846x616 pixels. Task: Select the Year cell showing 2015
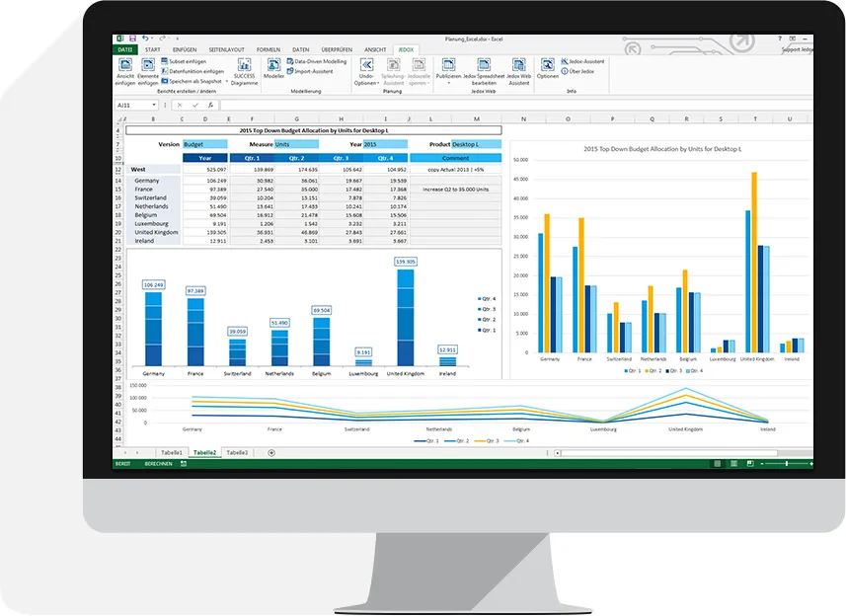385,144
